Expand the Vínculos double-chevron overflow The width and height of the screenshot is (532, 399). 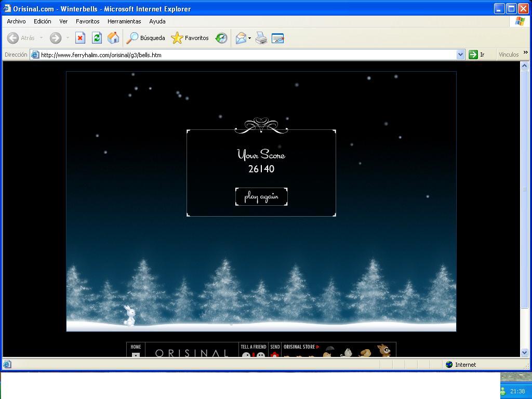tap(526, 52)
